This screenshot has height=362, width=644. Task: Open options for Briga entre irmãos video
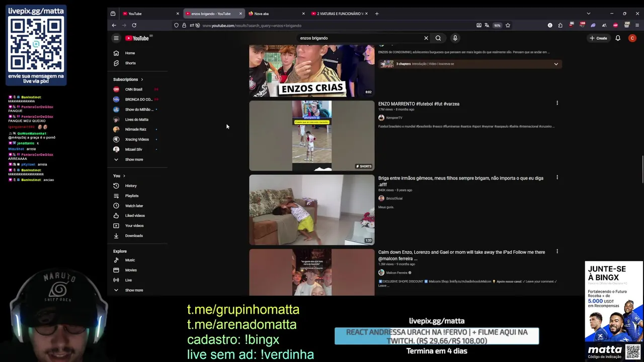click(x=557, y=177)
